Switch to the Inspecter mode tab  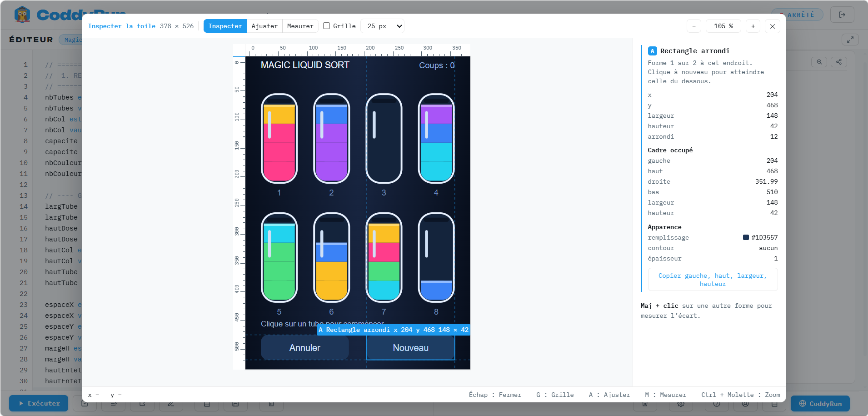point(225,26)
